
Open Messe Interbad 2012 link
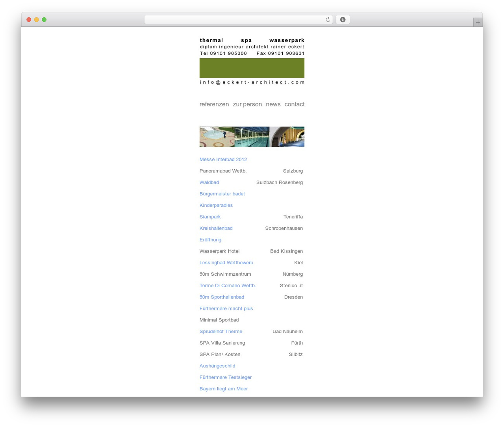tap(223, 160)
